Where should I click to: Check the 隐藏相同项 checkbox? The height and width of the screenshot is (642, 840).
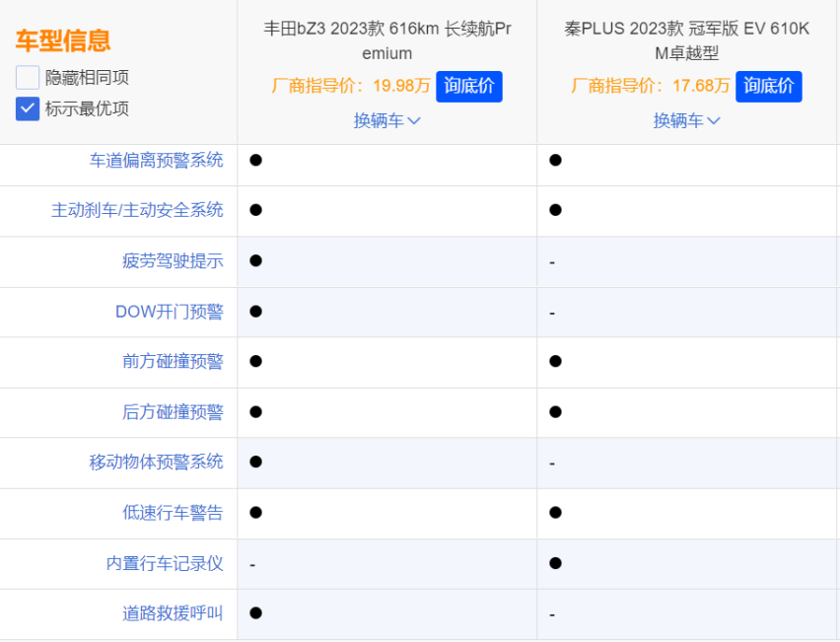pyautogui.click(x=28, y=78)
